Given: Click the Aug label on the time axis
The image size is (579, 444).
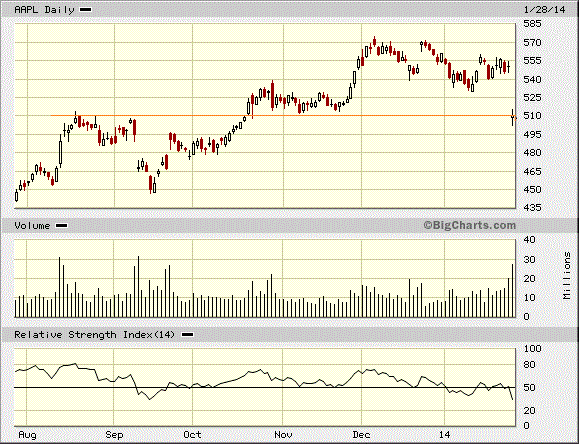Looking at the screenshot, I should (x=27, y=435).
